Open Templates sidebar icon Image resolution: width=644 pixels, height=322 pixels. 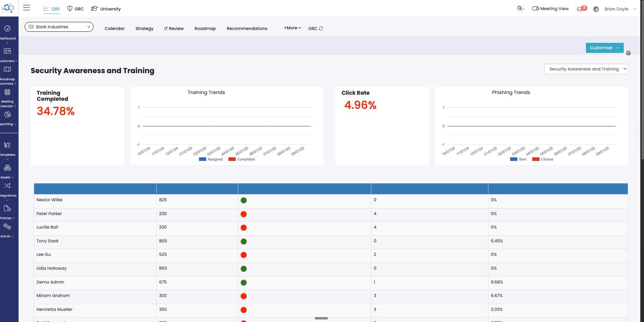pos(7,145)
